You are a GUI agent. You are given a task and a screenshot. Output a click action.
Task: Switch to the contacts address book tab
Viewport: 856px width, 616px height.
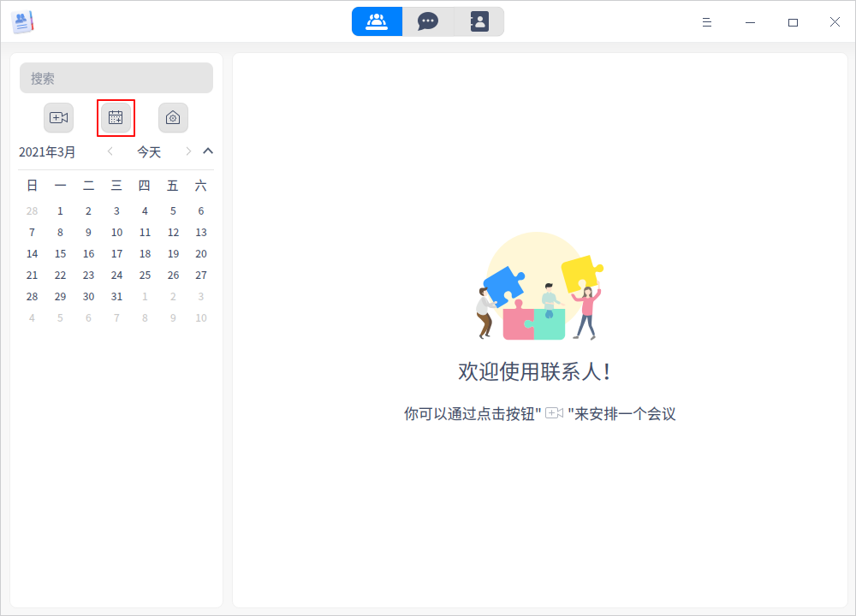[479, 22]
